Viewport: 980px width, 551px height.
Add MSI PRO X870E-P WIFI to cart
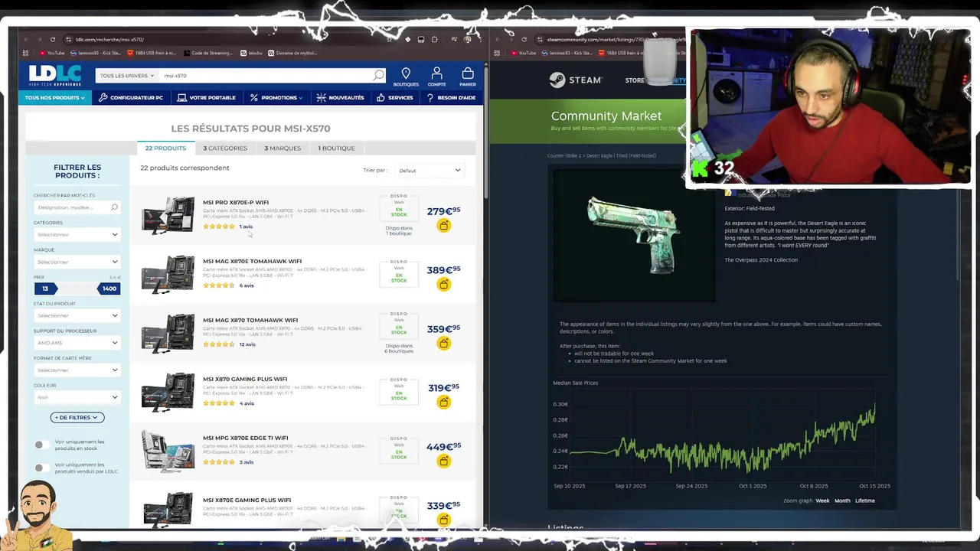(x=444, y=226)
